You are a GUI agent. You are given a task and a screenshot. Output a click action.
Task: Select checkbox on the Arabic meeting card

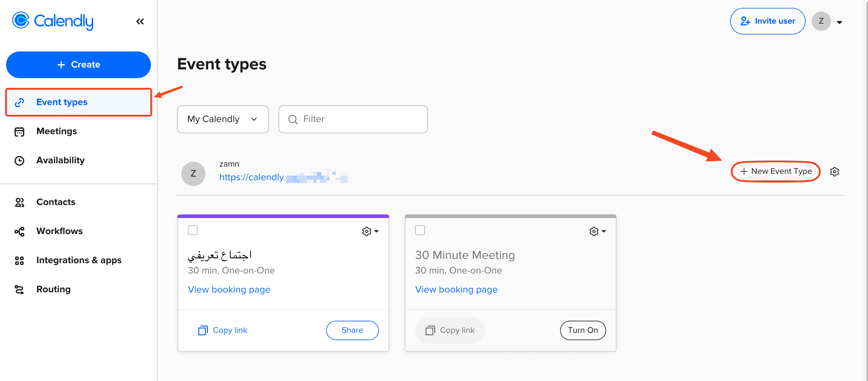(193, 230)
